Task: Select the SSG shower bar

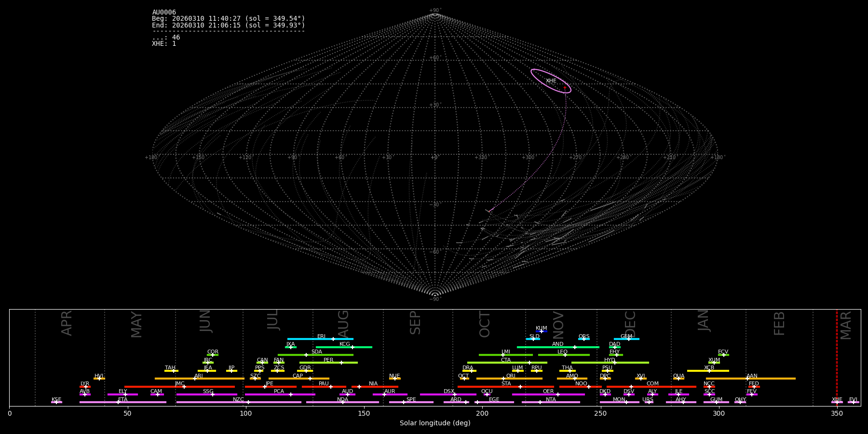Action: [206, 394]
